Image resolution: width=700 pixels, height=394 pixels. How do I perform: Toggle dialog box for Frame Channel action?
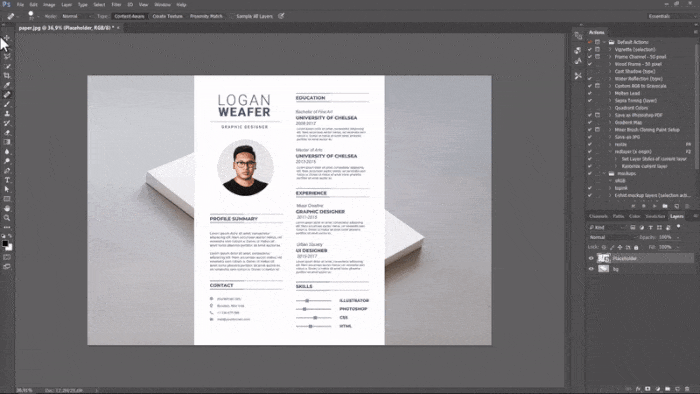[597, 57]
